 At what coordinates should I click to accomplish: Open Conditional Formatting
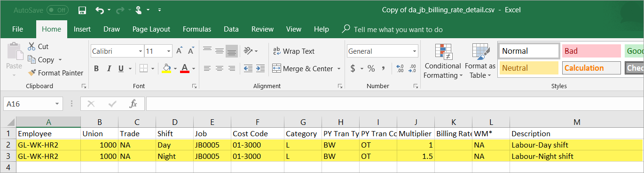(443, 61)
